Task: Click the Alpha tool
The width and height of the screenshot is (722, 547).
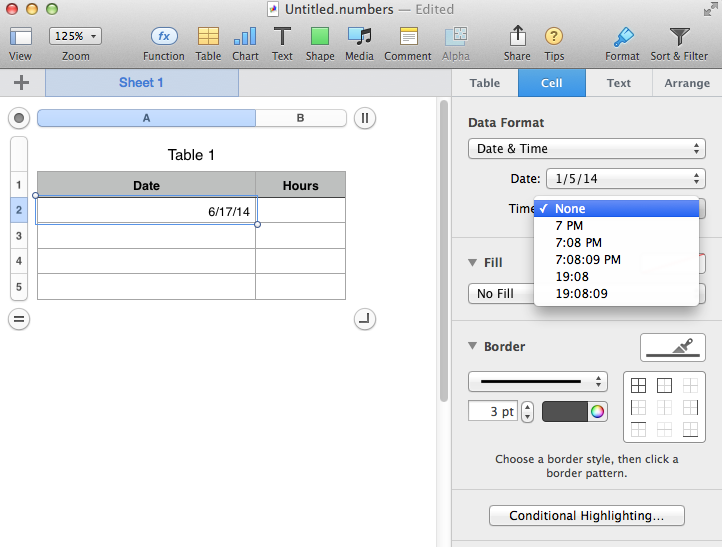Action: point(455,44)
